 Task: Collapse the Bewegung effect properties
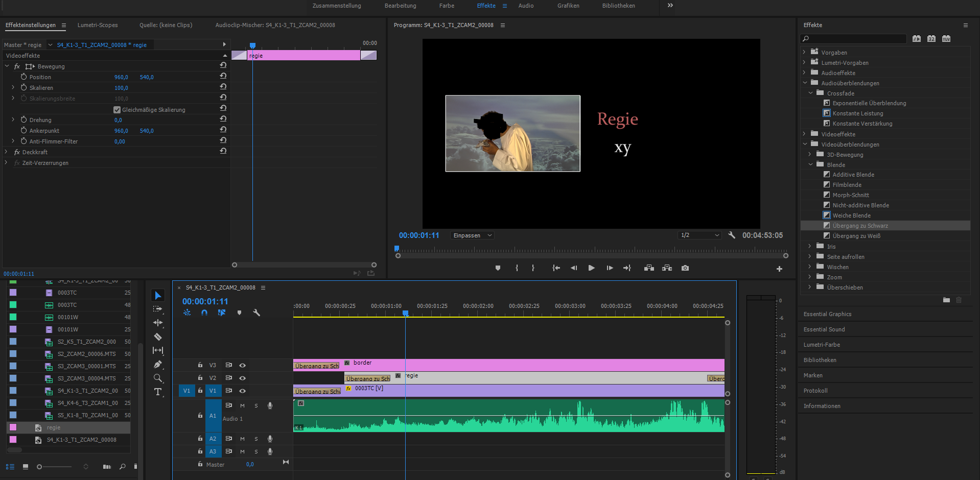coord(7,66)
